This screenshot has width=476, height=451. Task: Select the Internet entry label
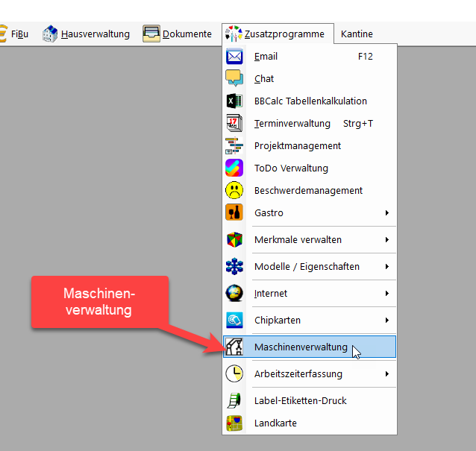click(x=271, y=293)
